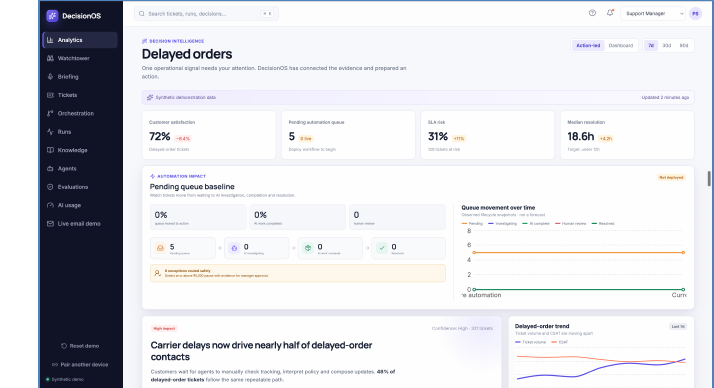The height and width of the screenshot is (388, 714).
Task: Click the Pending queue inbox icon
Action: tap(160, 248)
